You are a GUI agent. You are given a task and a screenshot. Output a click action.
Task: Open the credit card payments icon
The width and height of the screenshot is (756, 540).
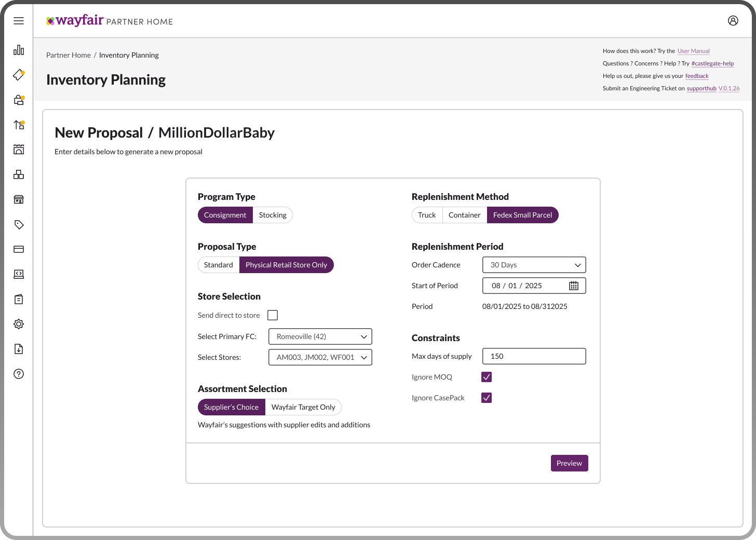19,249
